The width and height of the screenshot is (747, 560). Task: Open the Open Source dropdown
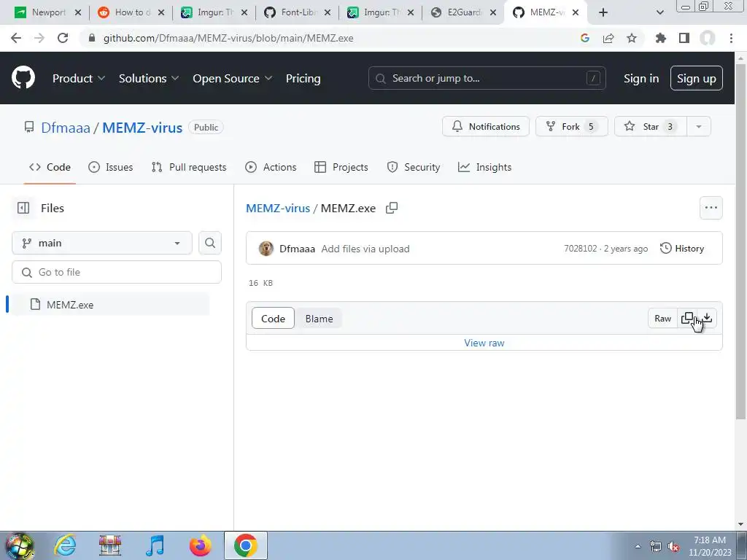click(x=233, y=79)
